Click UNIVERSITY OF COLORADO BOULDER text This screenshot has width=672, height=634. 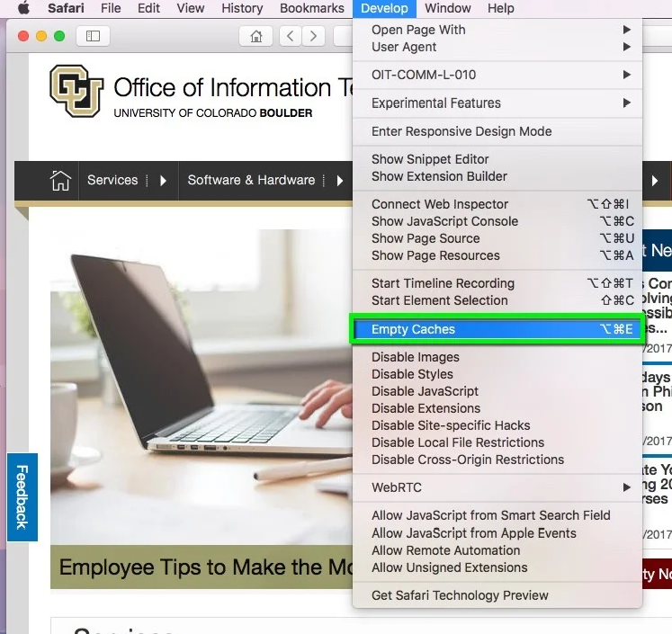(213, 113)
